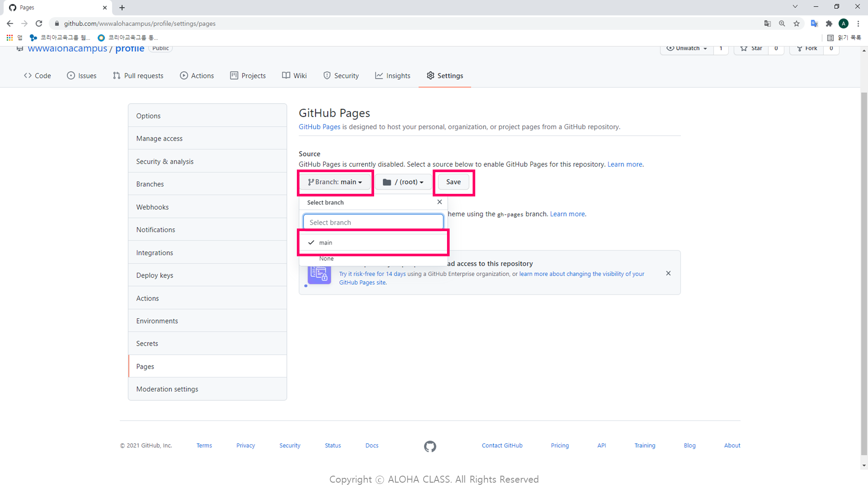Click the GitHub logo in footer

point(430,446)
